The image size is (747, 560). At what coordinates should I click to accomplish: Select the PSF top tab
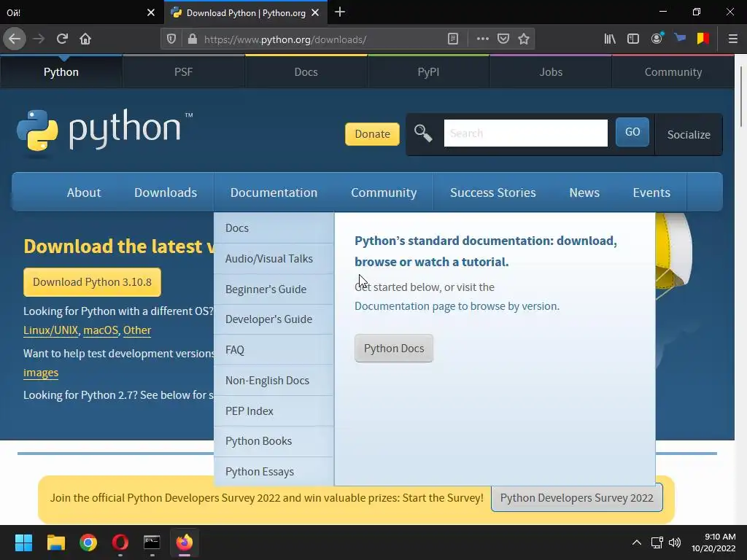[x=183, y=72]
